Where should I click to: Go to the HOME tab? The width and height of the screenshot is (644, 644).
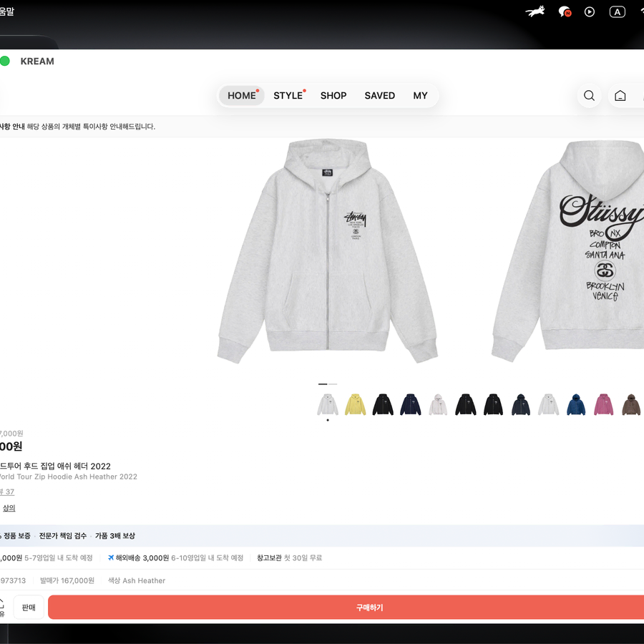[x=242, y=96]
